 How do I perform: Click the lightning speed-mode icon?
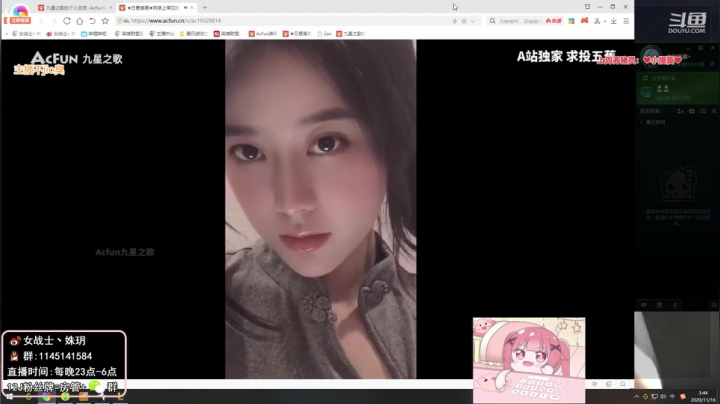(455, 21)
